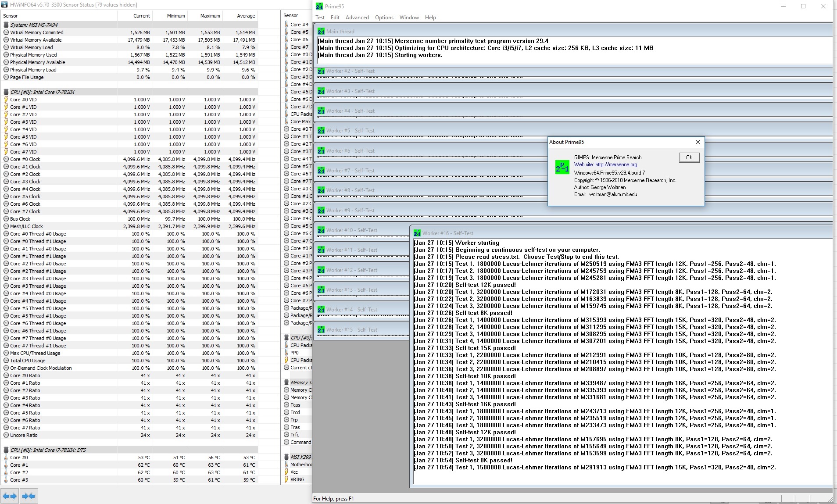The height and width of the screenshot is (504, 837).
Task: Click the Main thread window icon
Action: (321, 32)
